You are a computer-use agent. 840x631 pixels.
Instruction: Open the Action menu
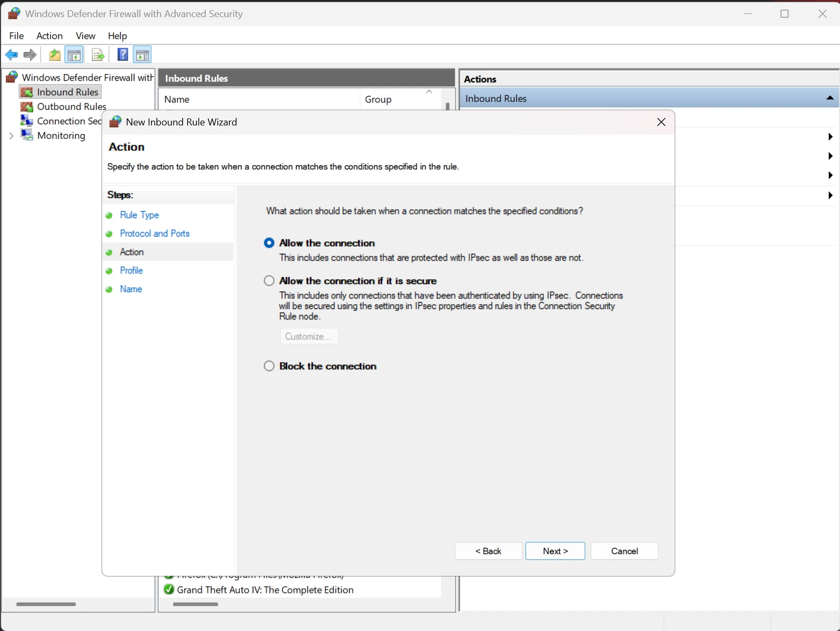[x=49, y=36]
